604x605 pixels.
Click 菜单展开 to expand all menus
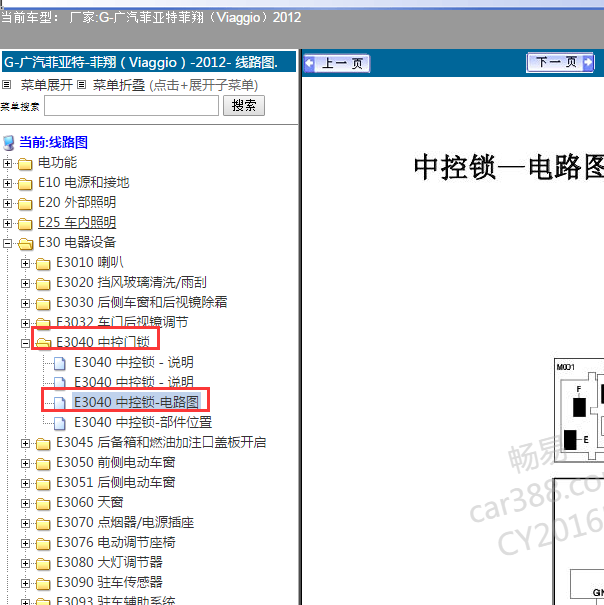click(x=47, y=85)
